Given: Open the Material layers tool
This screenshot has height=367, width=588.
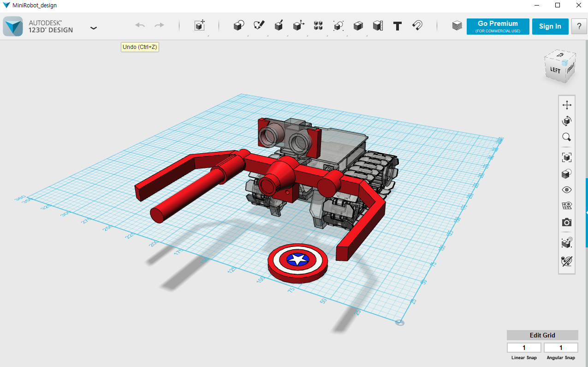Looking at the screenshot, I should pyautogui.click(x=457, y=26).
